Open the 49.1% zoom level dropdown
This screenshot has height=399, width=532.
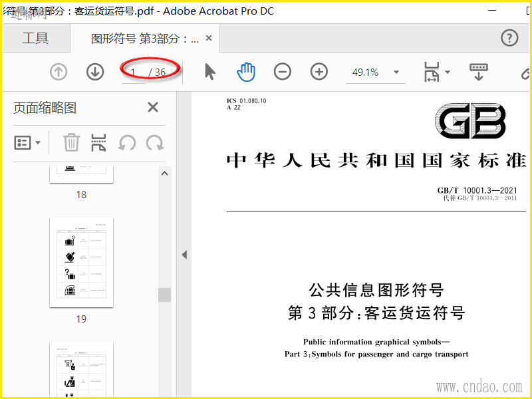coord(396,72)
